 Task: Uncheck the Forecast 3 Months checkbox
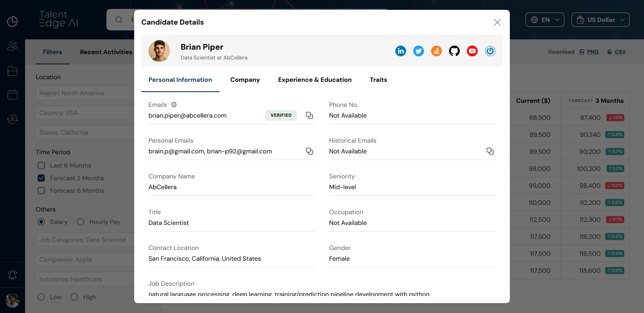click(41, 178)
